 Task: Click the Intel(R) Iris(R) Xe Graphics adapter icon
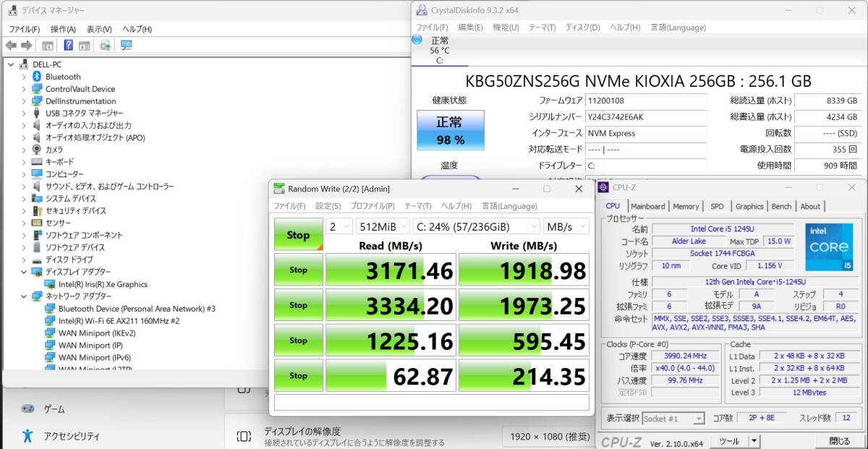click(50, 284)
